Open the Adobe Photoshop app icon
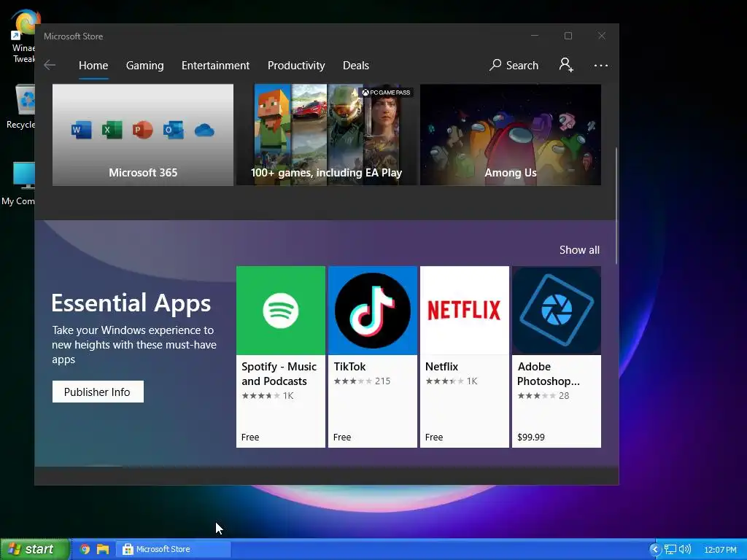 (557, 311)
